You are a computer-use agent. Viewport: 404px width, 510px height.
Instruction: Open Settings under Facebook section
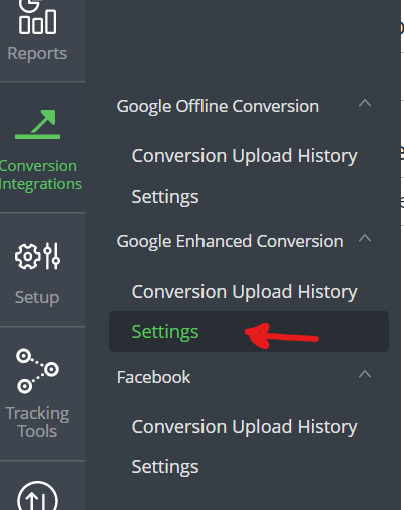pos(165,467)
